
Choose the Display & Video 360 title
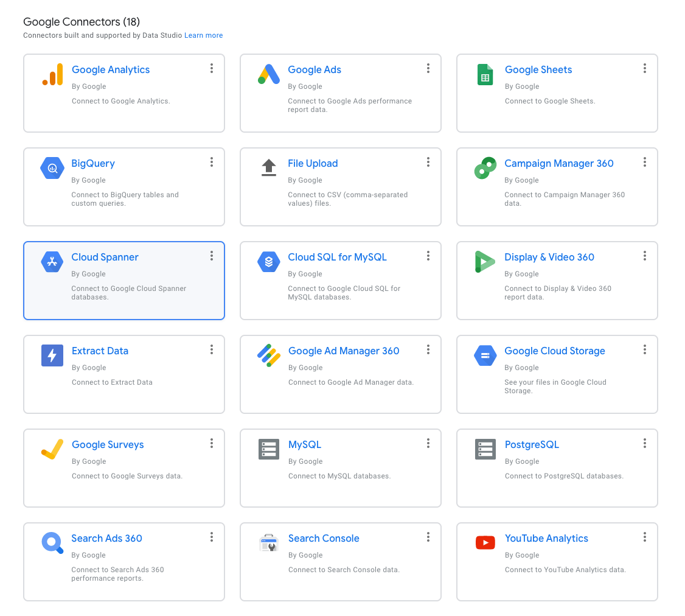click(x=549, y=257)
